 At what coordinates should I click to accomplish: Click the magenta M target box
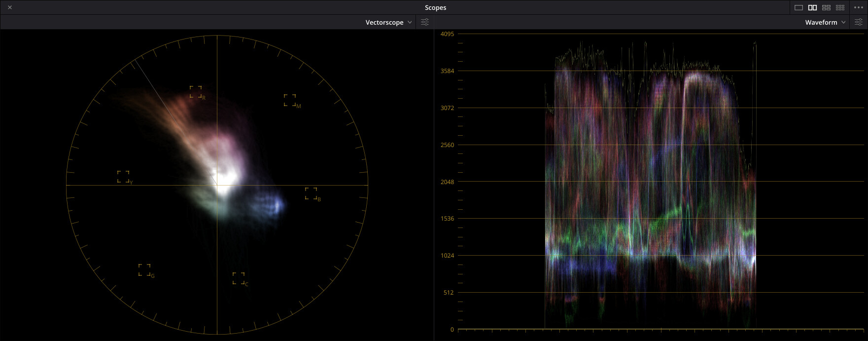[290, 100]
